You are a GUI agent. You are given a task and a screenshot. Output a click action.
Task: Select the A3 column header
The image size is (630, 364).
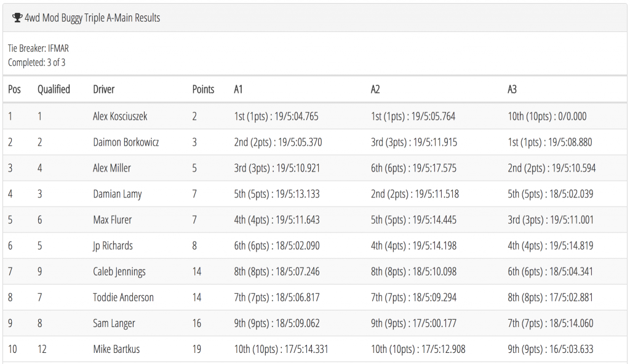click(512, 89)
